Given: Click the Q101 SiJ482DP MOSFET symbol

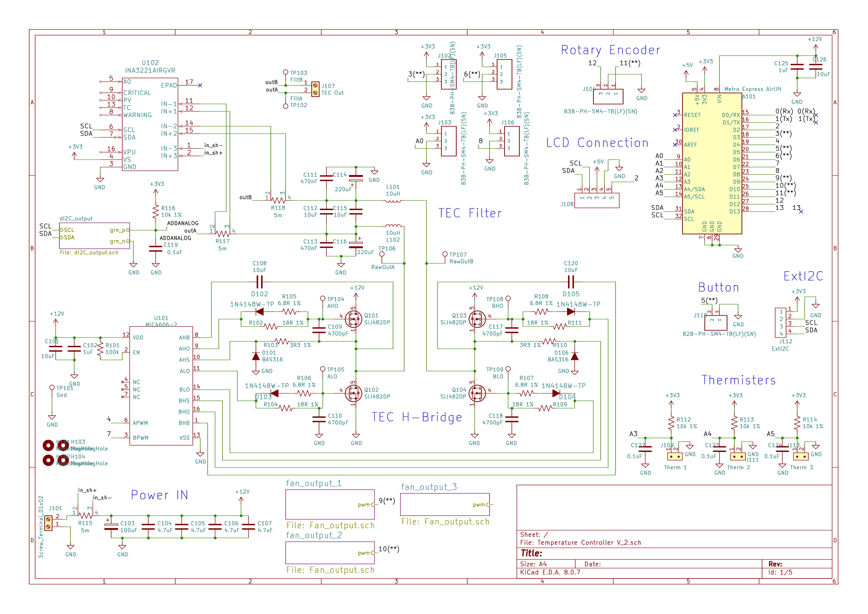Looking at the screenshot, I should click(x=354, y=319).
